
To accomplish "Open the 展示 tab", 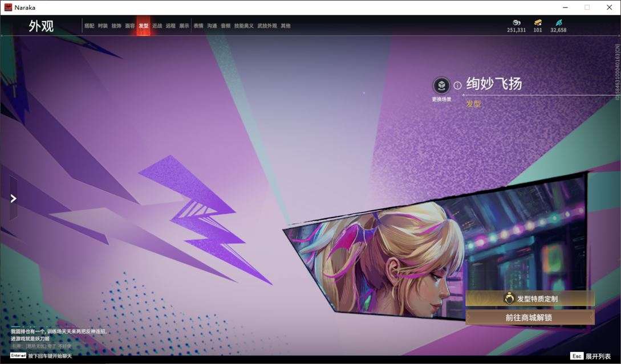I will (184, 26).
